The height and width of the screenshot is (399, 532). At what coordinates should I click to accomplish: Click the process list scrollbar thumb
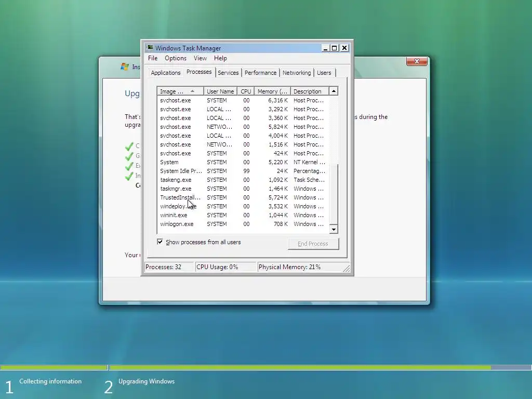point(334,194)
